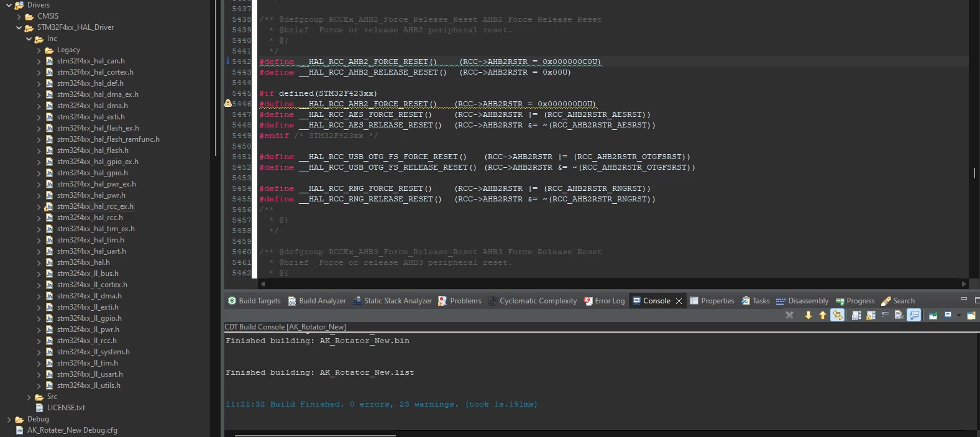Click the project explorer vertical scrollbar

point(216,78)
